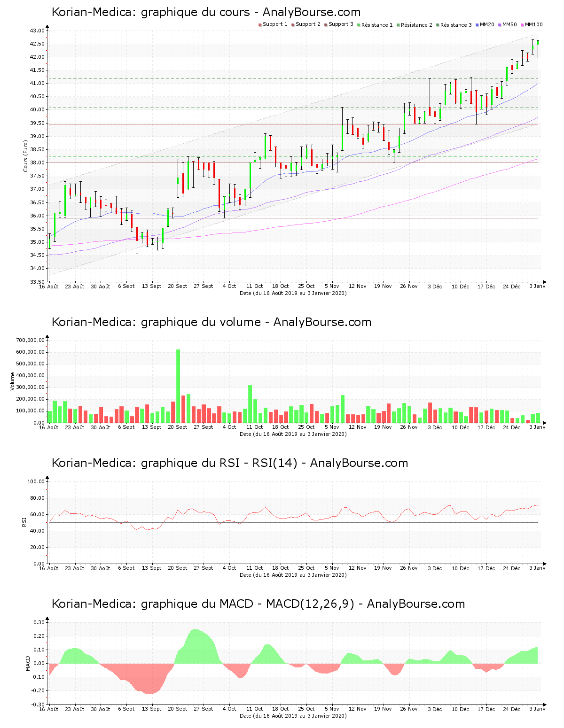Click the tallest volume bar near 20 Sept

click(178, 386)
